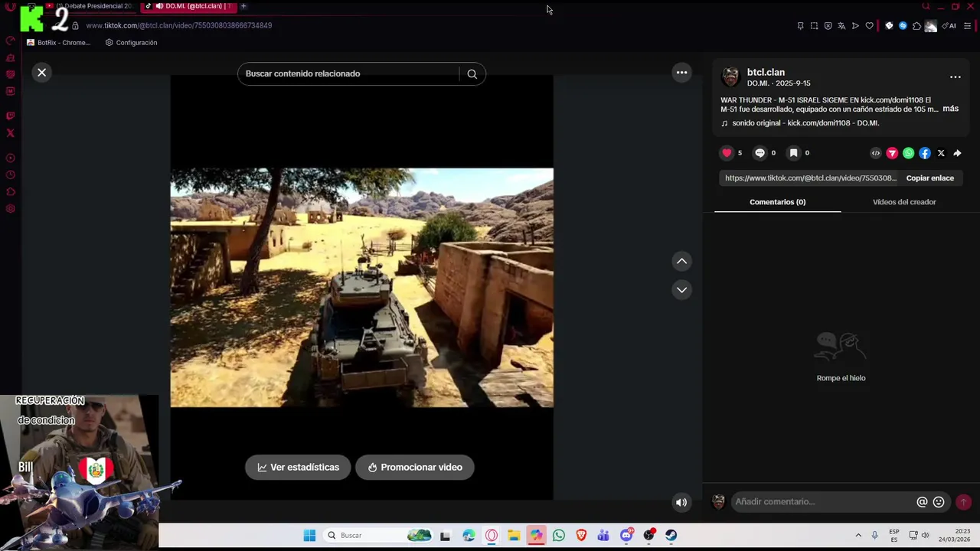Open more share options arrow
This screenshot has width=980, height=551.
click(957, 153)
